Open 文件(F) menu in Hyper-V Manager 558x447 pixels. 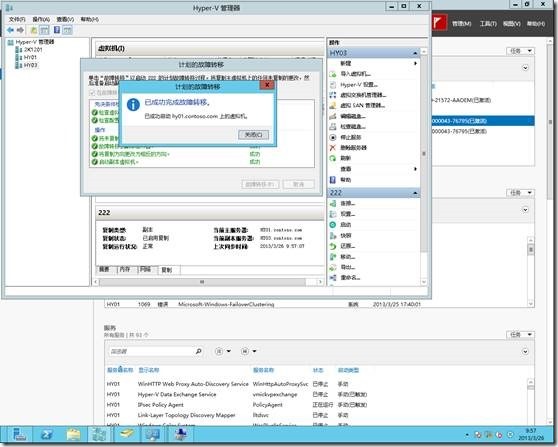pyautogui.click(x=17, y=19)
